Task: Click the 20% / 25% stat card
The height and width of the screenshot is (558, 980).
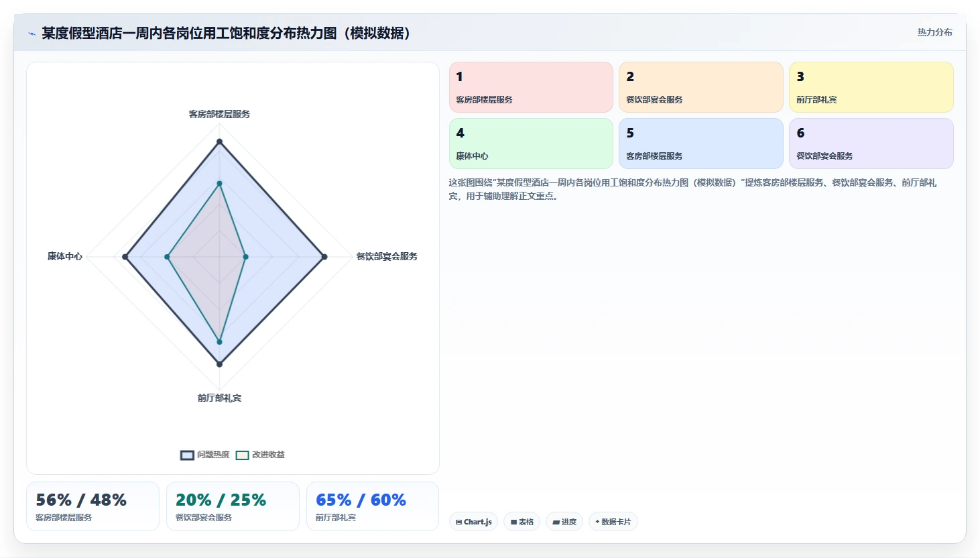Action: [233, 506]
